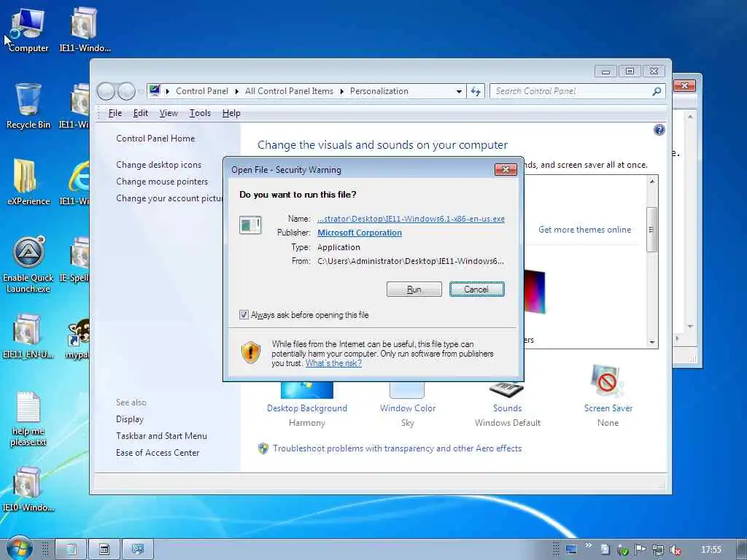Open Ease of Access Center link
This screenshot has width=747, height=560.
[158, 452]
